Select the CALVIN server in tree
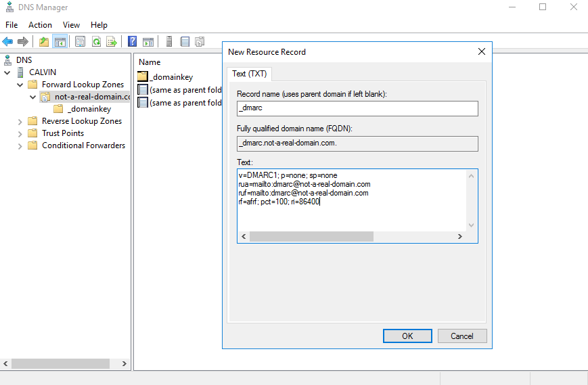The width and height of the screenshot is (588, 385). 43,72
